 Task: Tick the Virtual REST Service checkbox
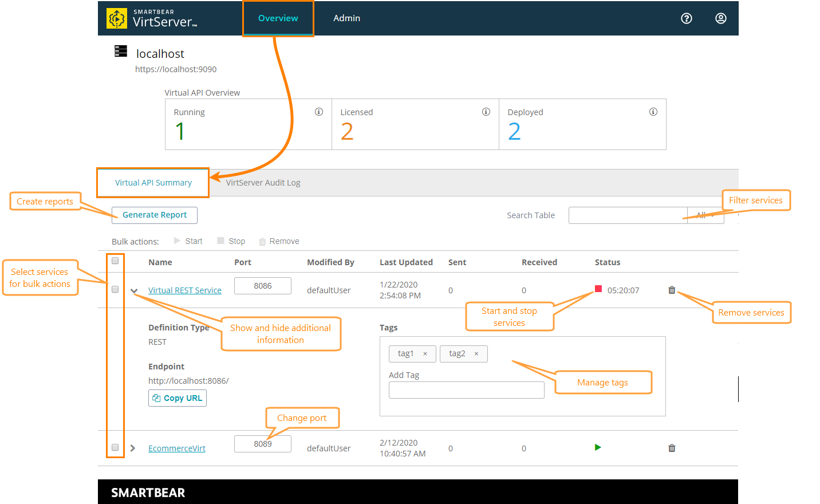pos(115,289)
